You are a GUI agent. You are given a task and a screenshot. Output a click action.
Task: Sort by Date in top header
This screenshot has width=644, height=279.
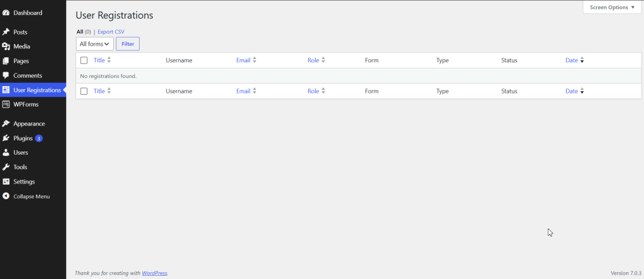point(572,60)
